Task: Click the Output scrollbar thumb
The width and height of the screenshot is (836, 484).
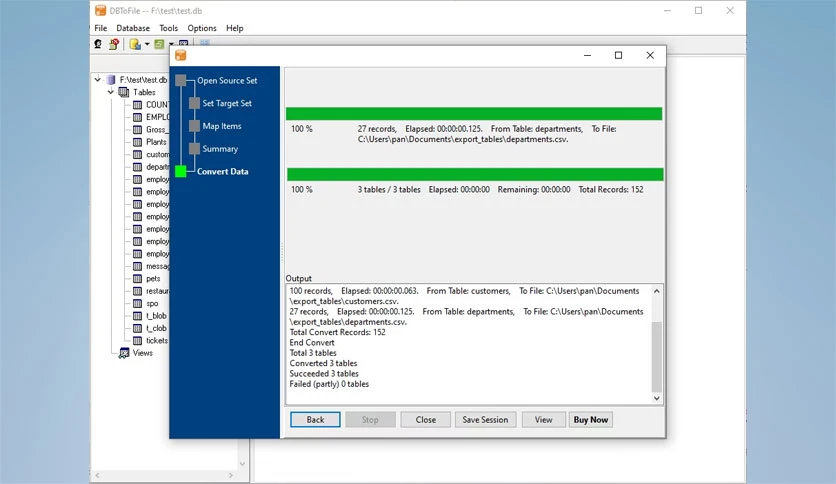Action: (x=656, y=356)
